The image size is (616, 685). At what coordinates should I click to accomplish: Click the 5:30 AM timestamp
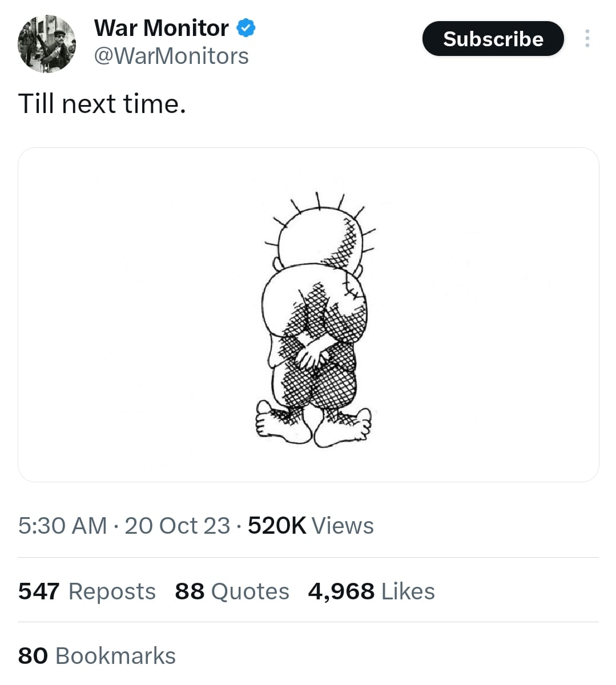[x=62, y=526]
